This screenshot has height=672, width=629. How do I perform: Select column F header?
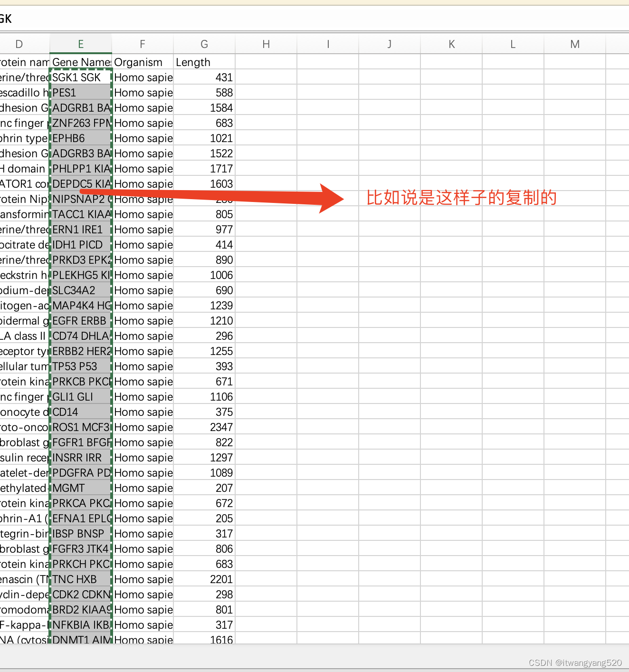pos(143,44)
